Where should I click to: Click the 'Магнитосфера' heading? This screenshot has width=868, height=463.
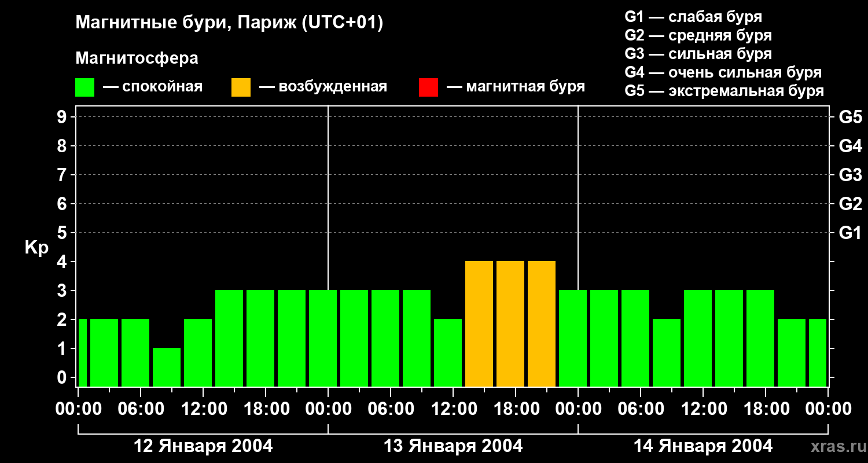[x=137, y=58]
